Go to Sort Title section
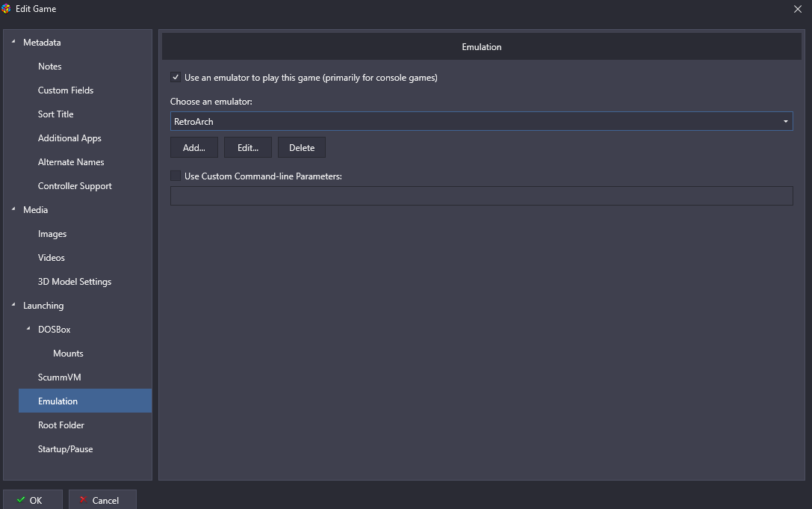Viewport: 812px width, 509px height. pos(55,114)
